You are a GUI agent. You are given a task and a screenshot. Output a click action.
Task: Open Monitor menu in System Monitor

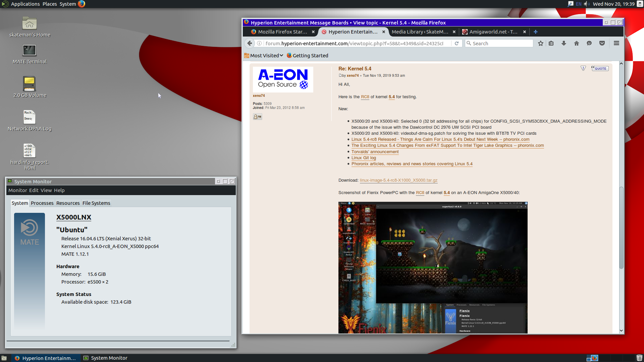coord(17,190)
